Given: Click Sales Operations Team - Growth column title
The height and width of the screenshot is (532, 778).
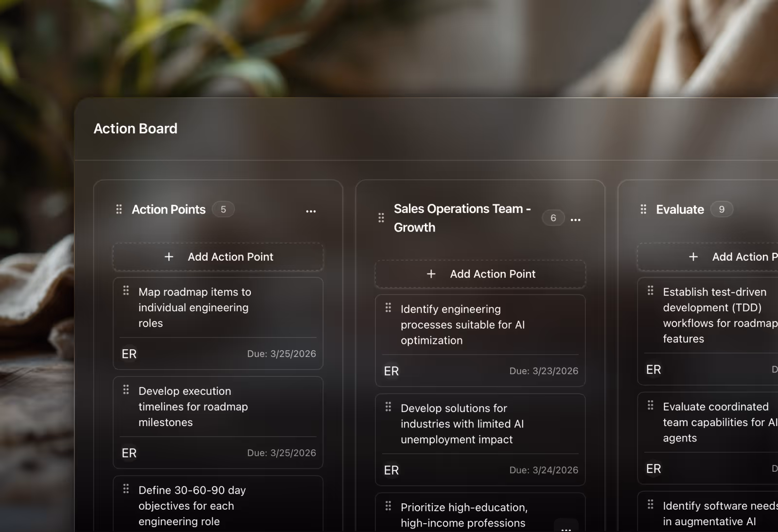Looking at the screenshot, I should [x=462, y=218].
